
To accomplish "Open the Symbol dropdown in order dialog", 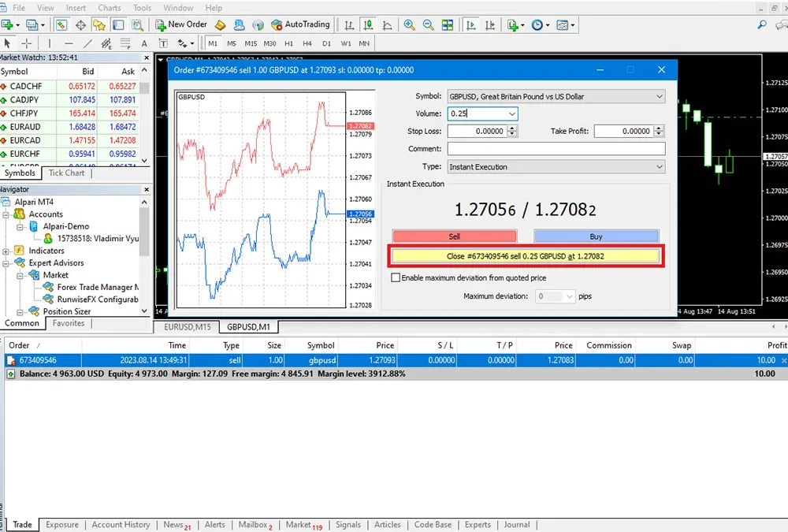I will pyautogui.click(x=556, y=96).
